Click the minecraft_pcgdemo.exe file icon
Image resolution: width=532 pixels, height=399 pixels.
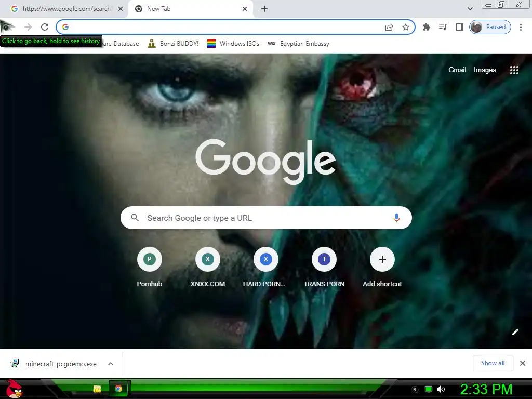(15, 363)
